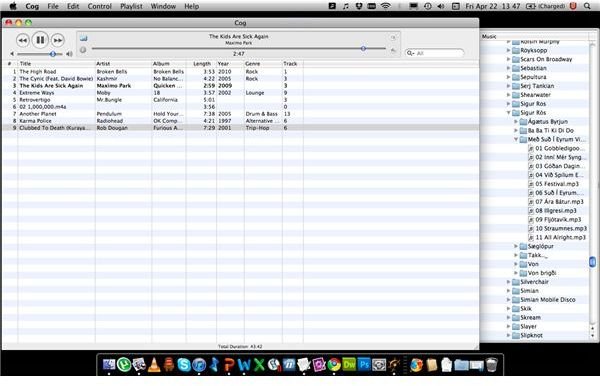This screenshot has height=386, width=600.
Task: Sort playlist by the Length column header
Action: [x=201, y=64]
